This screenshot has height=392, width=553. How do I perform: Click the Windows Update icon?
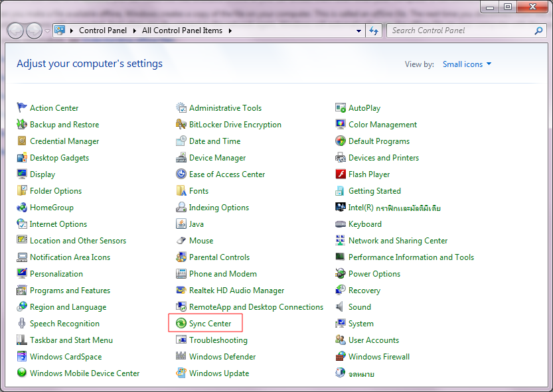click(181, 373)
